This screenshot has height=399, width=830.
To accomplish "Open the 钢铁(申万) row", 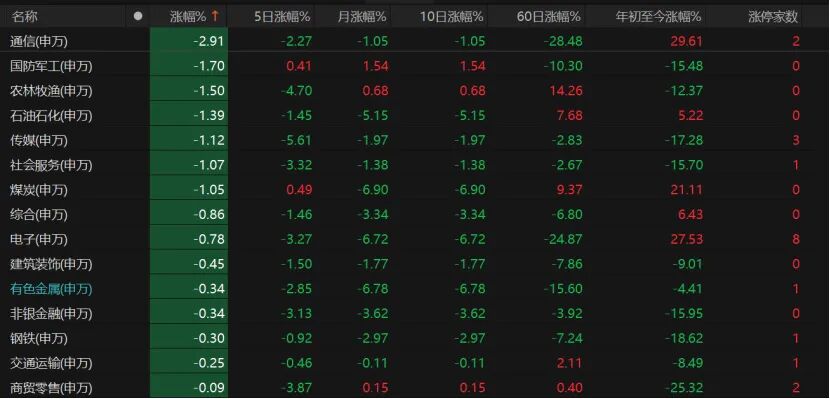I will 415,338.
